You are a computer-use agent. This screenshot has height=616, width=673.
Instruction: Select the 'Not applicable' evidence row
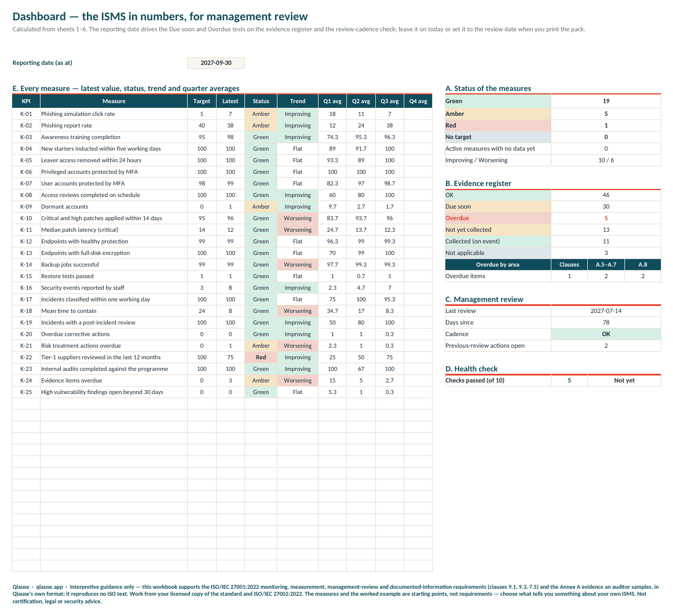pos(553,253)
